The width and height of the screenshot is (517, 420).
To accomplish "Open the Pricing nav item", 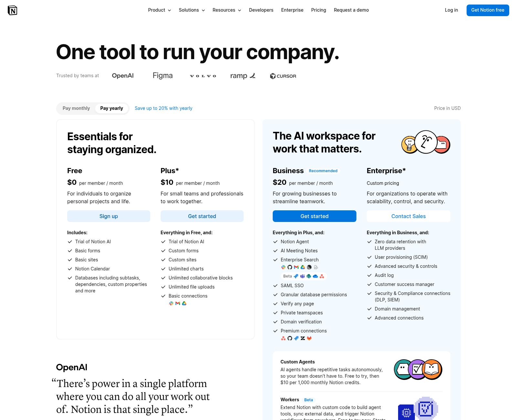I will 319,10.
